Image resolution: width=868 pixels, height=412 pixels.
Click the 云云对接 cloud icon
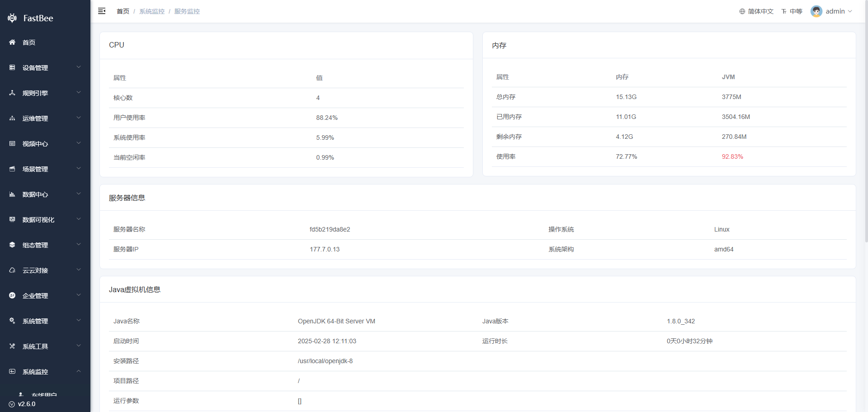point(12,270)
